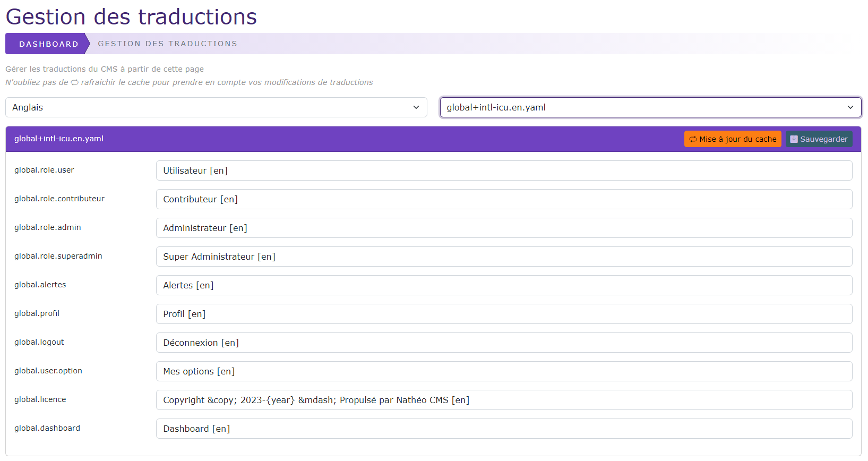Screen dimensions: 868x461
Task: Click the global.user.option key label
Action: click(48, 371)
